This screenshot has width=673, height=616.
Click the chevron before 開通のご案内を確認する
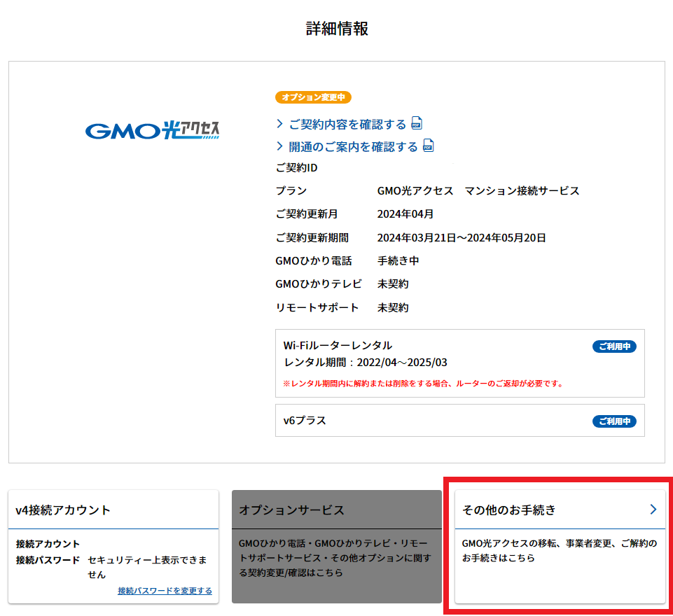click(x=280, y=147)
